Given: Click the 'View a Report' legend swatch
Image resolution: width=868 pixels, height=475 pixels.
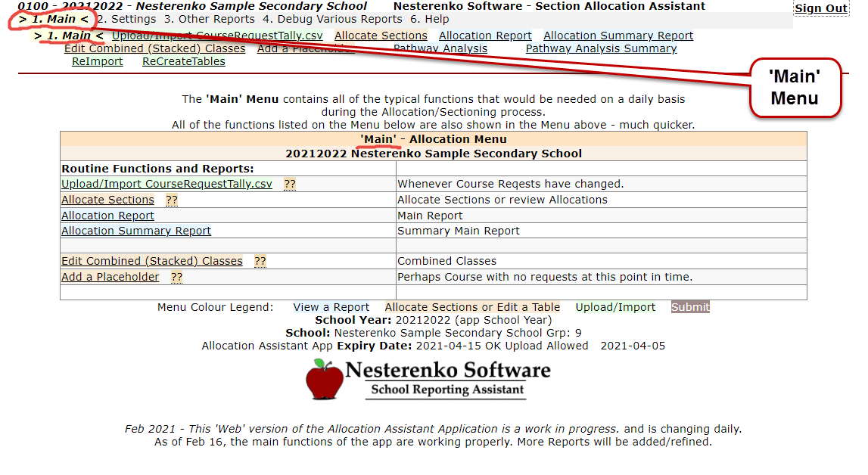Looking at the screenshot, I should click(x=331, y=307).
